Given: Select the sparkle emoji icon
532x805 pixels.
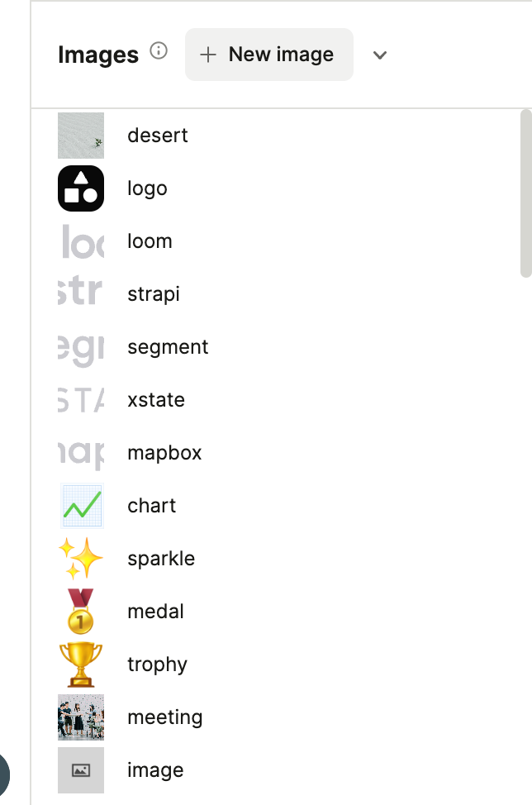Looking at the screenshot, I should pyautogui.click(x=81, y=559).
